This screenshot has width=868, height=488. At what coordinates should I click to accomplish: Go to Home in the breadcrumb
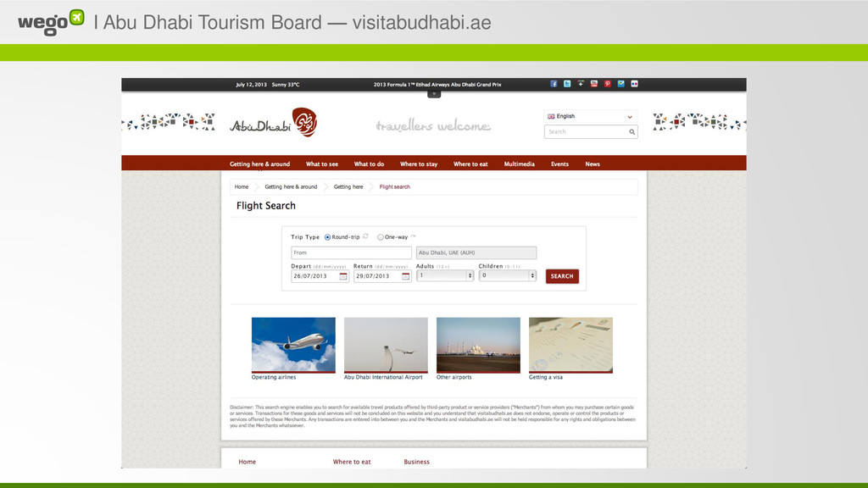[242, 187]
